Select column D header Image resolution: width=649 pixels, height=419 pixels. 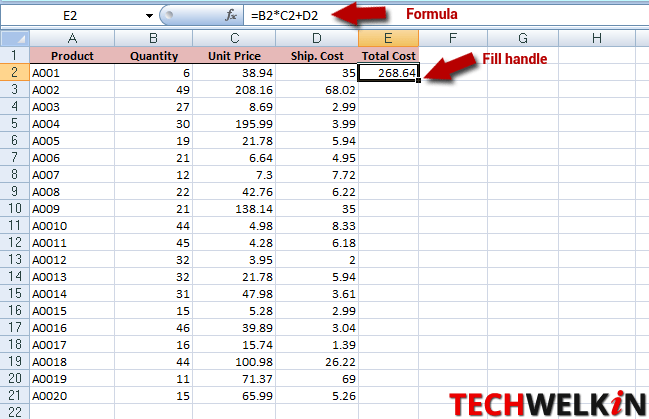(317, 39)
